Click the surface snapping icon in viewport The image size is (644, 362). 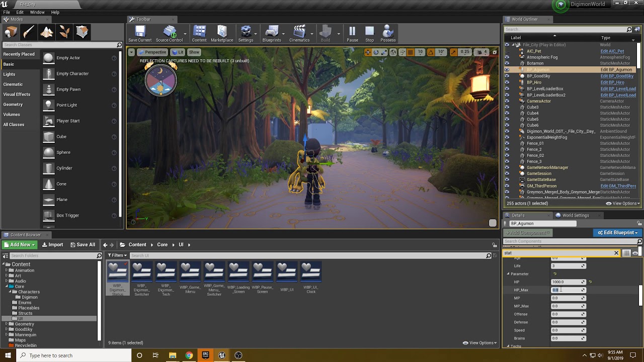click(x=402, y=52)
